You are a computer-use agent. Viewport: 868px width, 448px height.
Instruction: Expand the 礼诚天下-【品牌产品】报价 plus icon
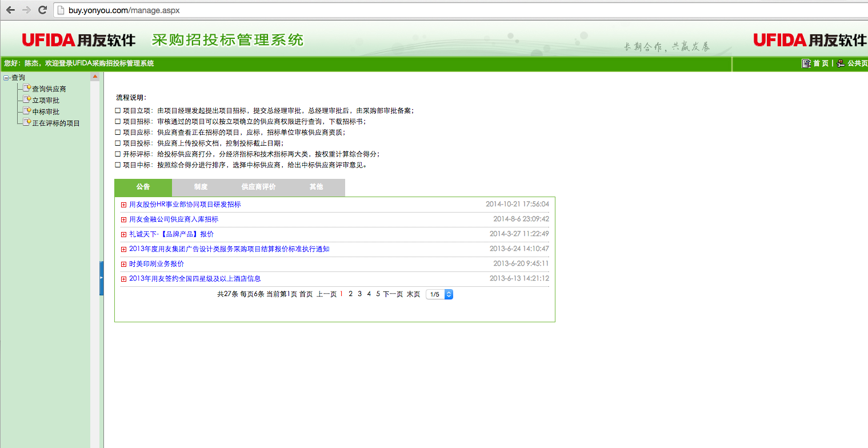pos(124,234)
